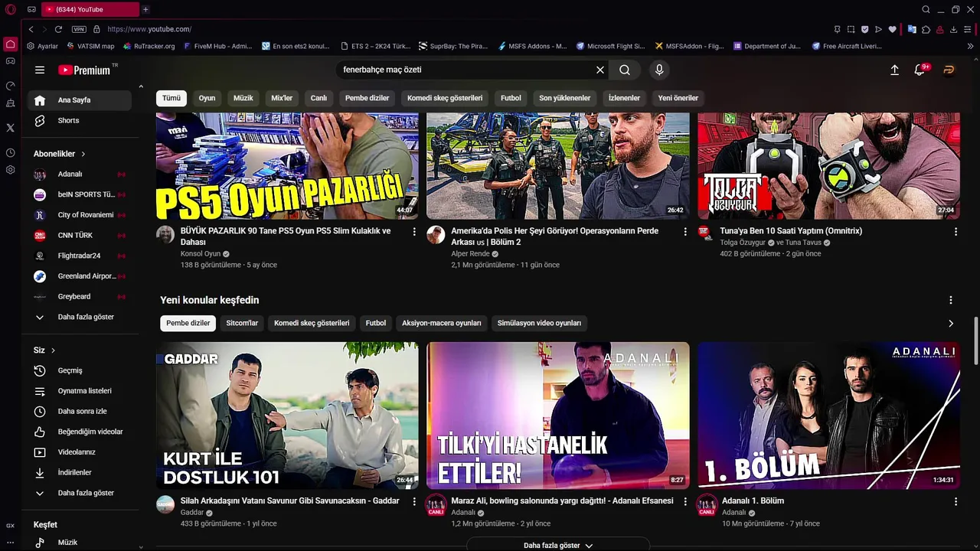The height and width of the screenshot is (551, 980).
Task: Open options for Tuna'ya Omnitrix video
Action: (955, 231)
